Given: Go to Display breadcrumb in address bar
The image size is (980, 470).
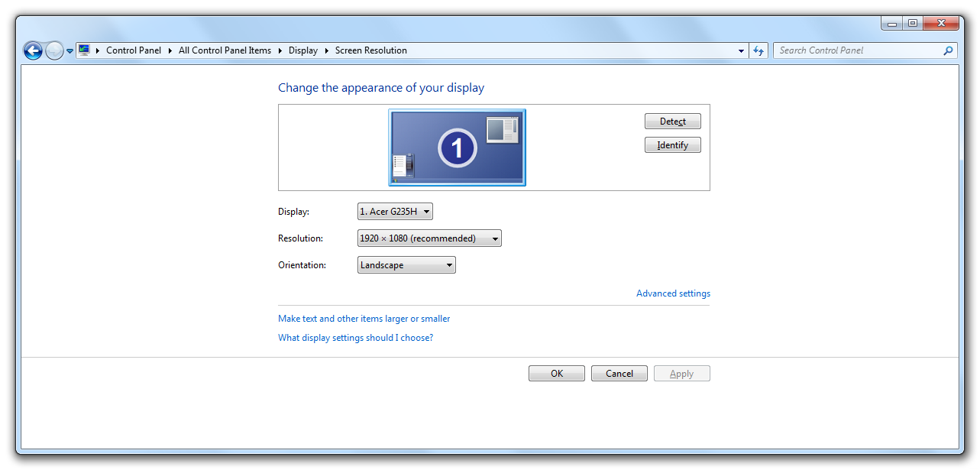Looking at the screenshot, I should tap(302, 50).
